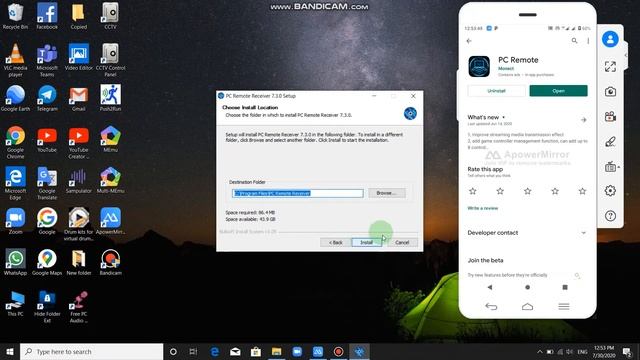Open YouTube Creator desktop shortcut
Image resolution: width=640 pixels, height=360 pixels.
78,142
